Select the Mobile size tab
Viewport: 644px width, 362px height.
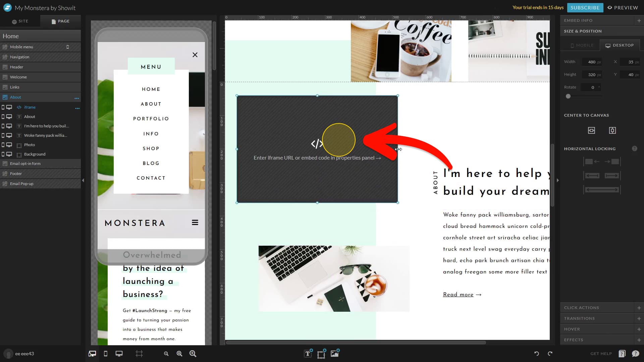[581, 45]
